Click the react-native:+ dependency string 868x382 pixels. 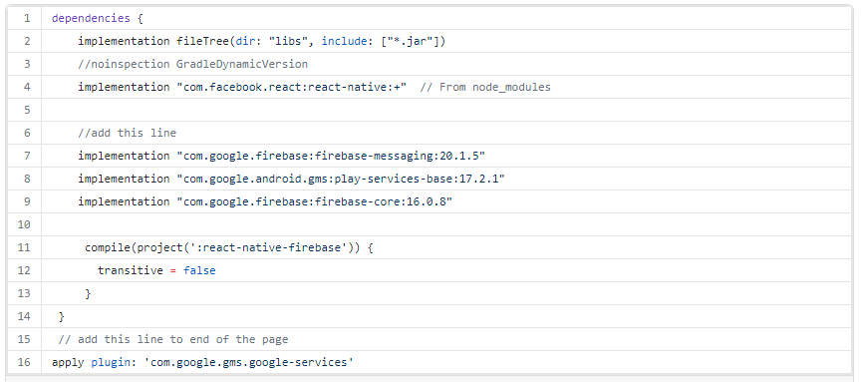[x=292, y=87]
